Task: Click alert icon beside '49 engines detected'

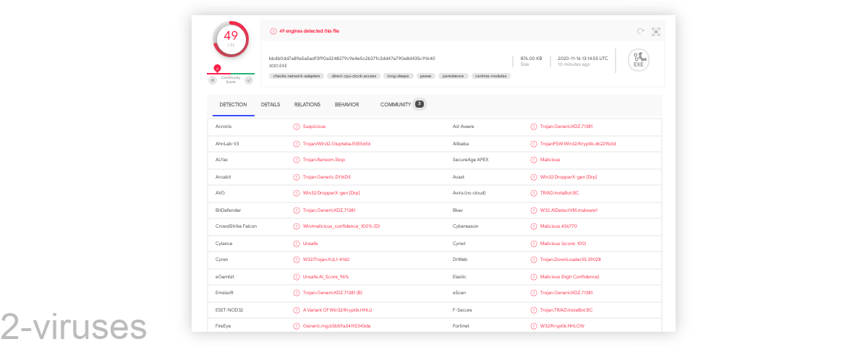Action: (x=273, y=31)
